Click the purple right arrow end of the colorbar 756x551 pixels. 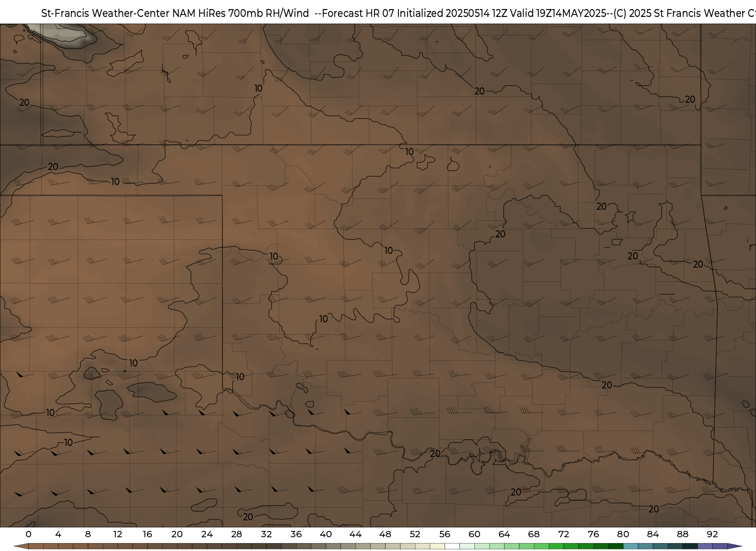(x=735, y=546)
